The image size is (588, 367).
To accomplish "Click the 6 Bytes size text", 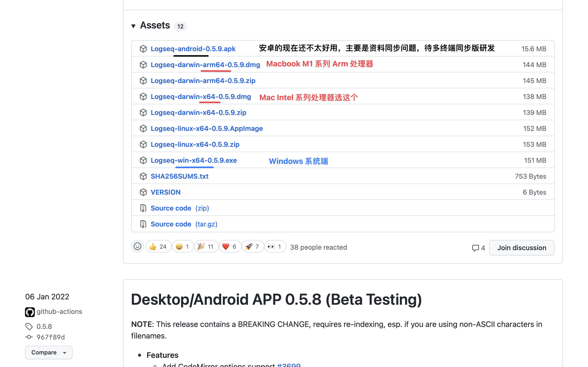I will point(534,192).
